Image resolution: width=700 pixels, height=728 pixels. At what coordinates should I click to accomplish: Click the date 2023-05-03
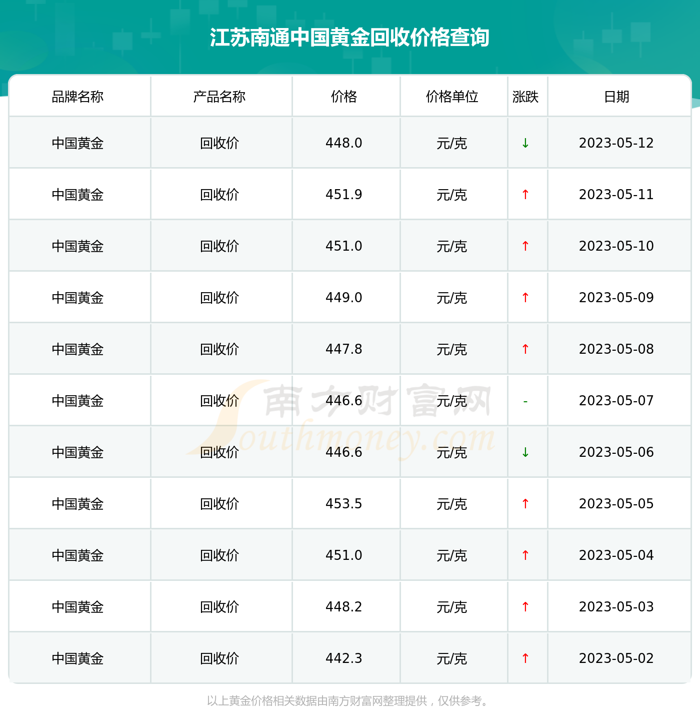616,607
